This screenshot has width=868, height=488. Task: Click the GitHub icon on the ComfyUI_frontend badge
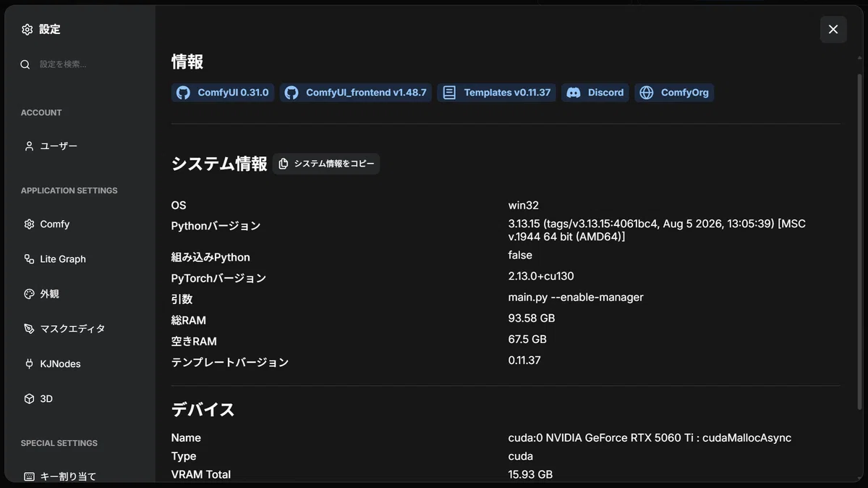pyautogui.click(x=292, y=93)
